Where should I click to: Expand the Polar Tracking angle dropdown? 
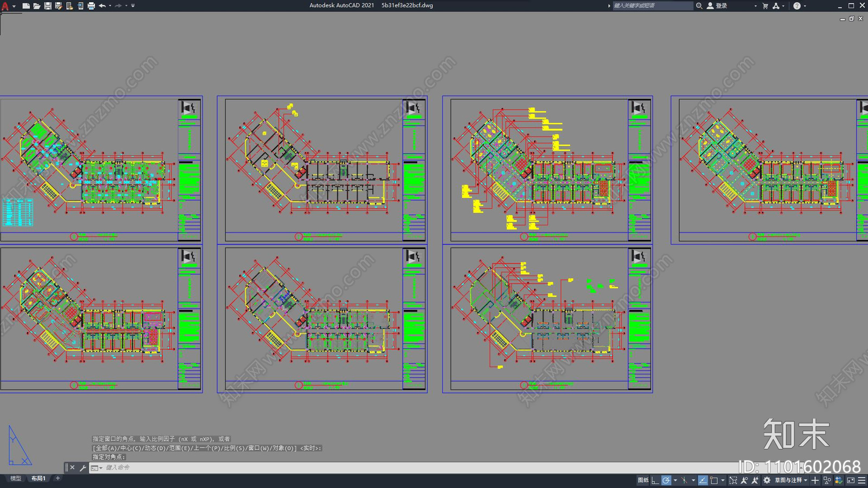click(x=675, y=480)
